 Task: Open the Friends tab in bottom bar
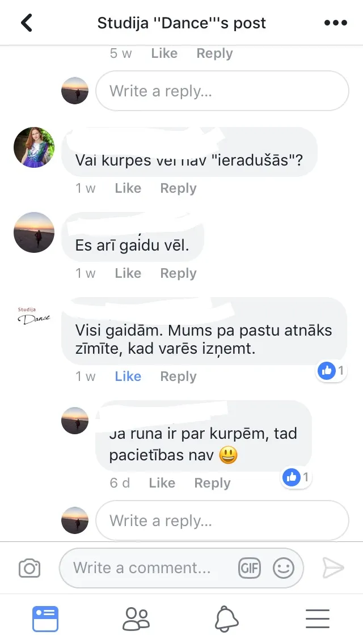(x=136, y=618)
